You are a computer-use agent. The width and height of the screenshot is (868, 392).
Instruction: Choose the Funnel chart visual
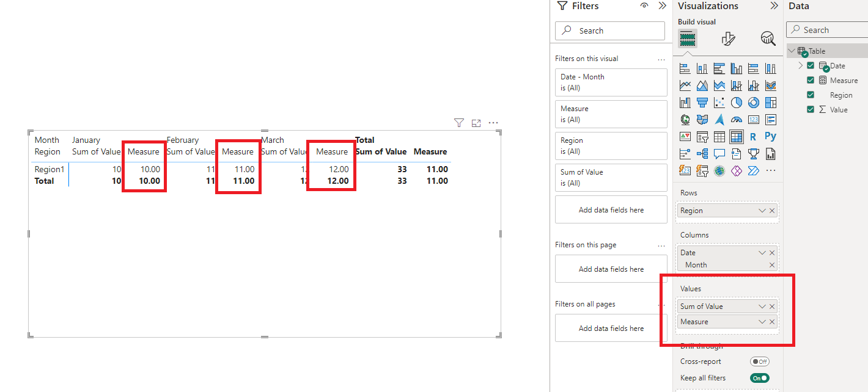click(702, 103)
